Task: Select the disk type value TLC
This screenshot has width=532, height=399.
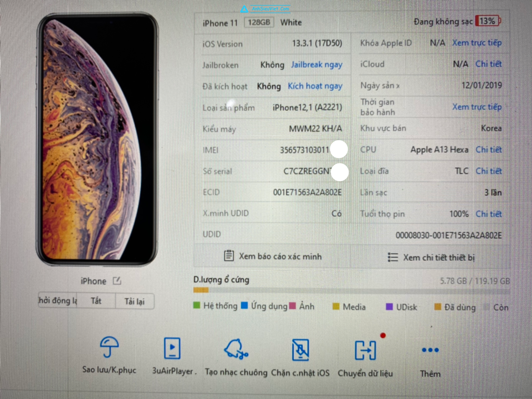Action: click(x=462, y=171)
